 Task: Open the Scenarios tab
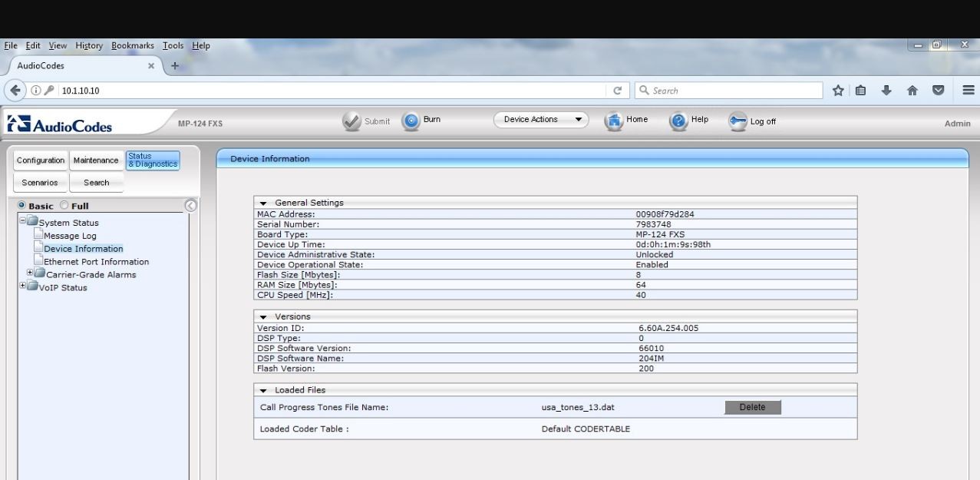pyautogui.click(x=41, y=183)
